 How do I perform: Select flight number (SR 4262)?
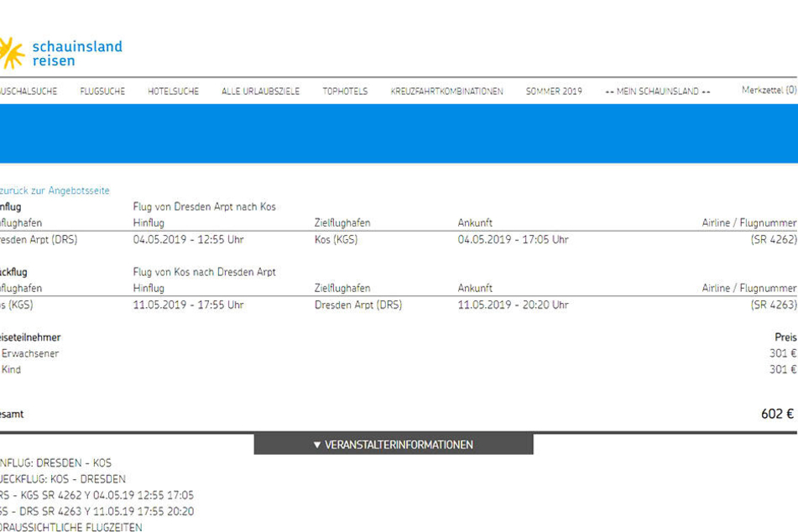click(x=774, y=239)
